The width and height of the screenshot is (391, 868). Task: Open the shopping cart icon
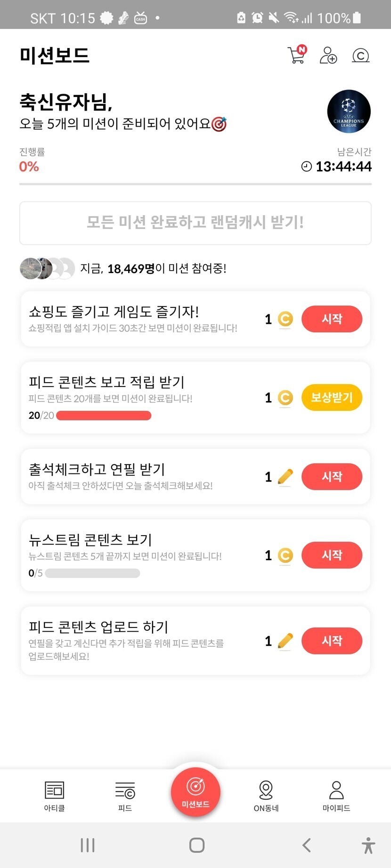(296, 55)
